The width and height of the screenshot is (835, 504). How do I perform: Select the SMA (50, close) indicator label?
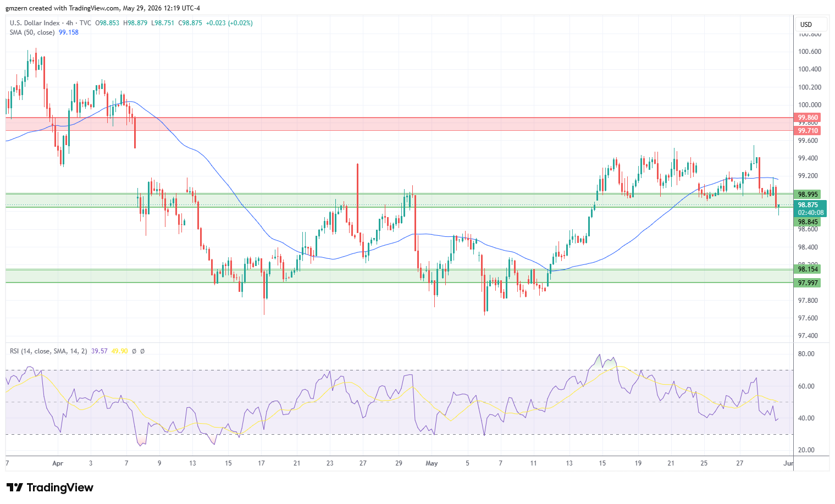coord(32,32)
